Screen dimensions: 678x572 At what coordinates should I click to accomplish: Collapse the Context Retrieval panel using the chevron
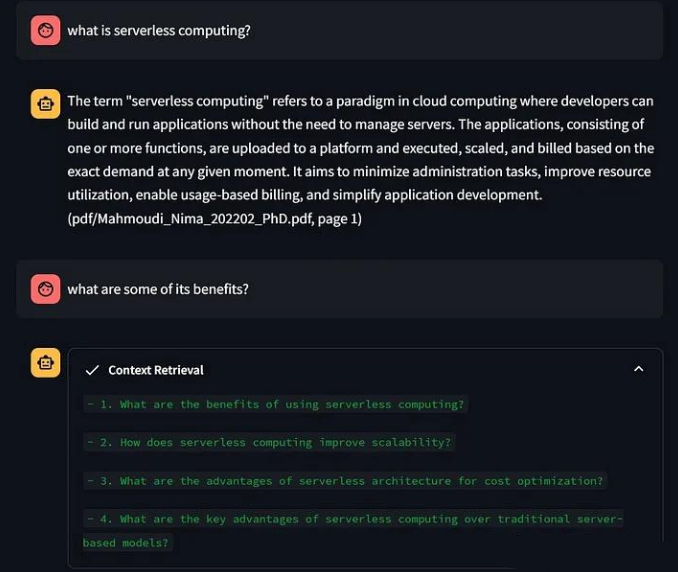[x=639, y=369]
